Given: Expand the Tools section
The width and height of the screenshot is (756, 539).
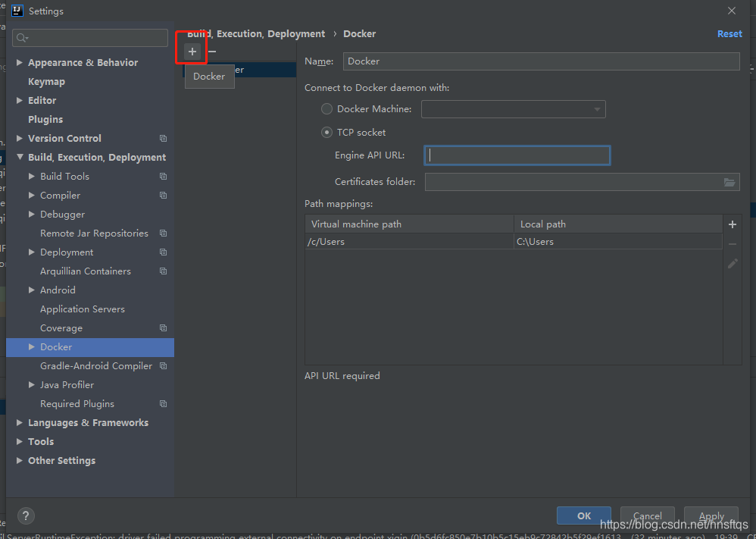Looking at the screenshot, I should point(19,441).
